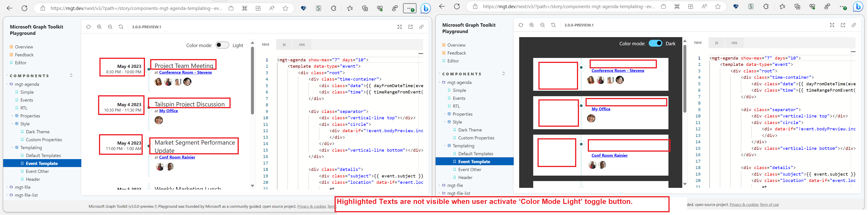Refresh the component preview with the remount icon

pyautogui.click(x=88, y=27)
